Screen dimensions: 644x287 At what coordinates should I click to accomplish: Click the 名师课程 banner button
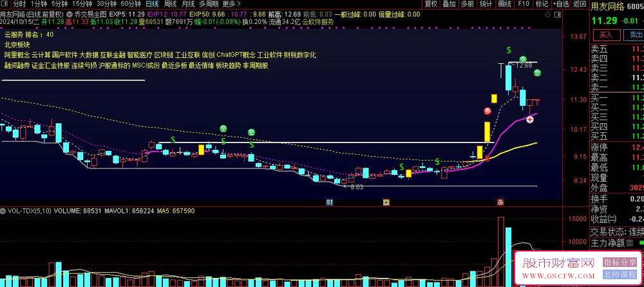tap(619, 275)
